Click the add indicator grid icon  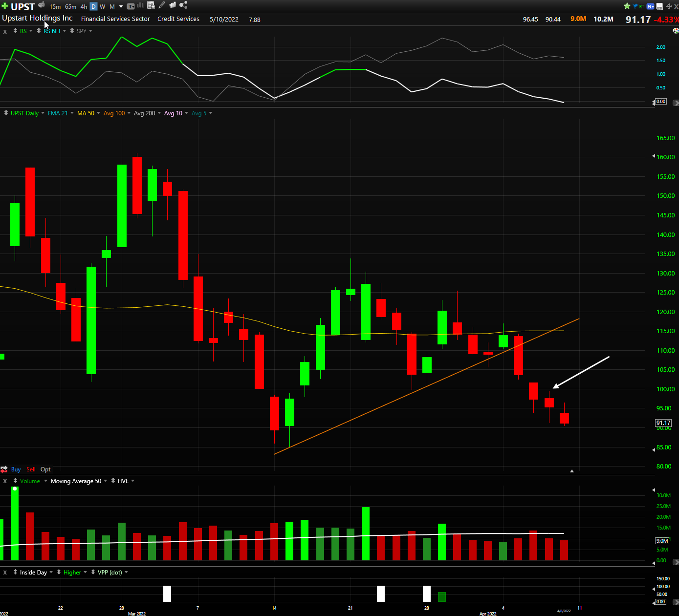tap(151, 5)
